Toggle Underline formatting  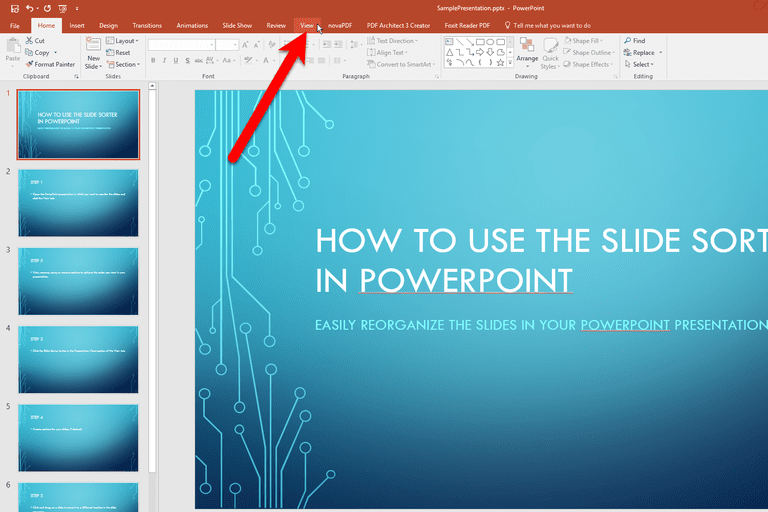pyautogui.click(x=176, y=61)
